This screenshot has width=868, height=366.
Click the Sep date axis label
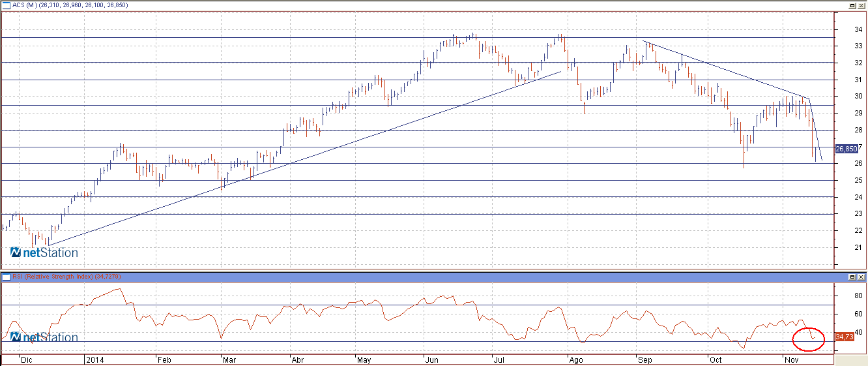click(x=645, y=359)
